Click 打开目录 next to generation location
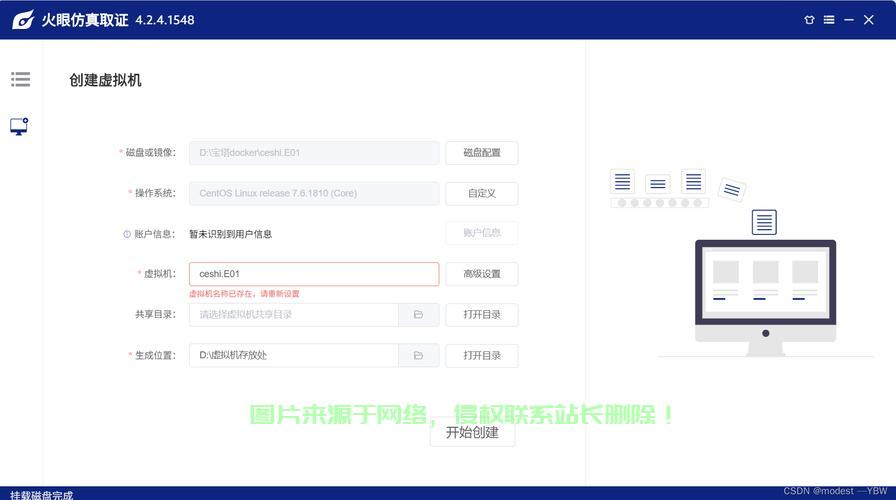This screenshot has height=500, width=896. tap(482, 355)
